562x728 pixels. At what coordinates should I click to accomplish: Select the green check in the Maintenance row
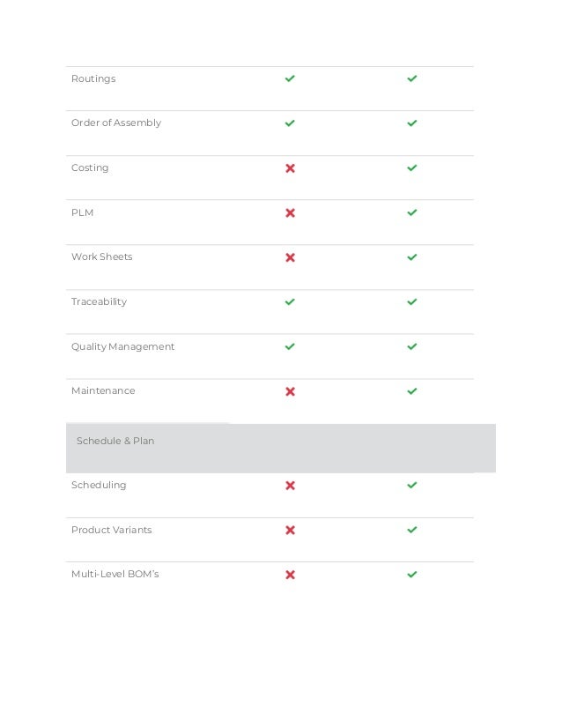[x=411, y=390]
